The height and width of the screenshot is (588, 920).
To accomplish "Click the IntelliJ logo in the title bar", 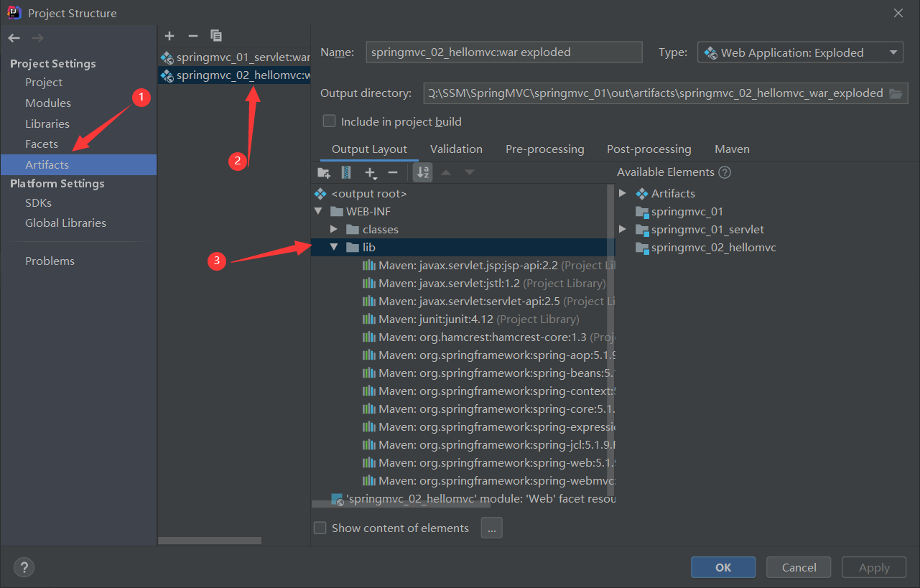I will 15,12.
